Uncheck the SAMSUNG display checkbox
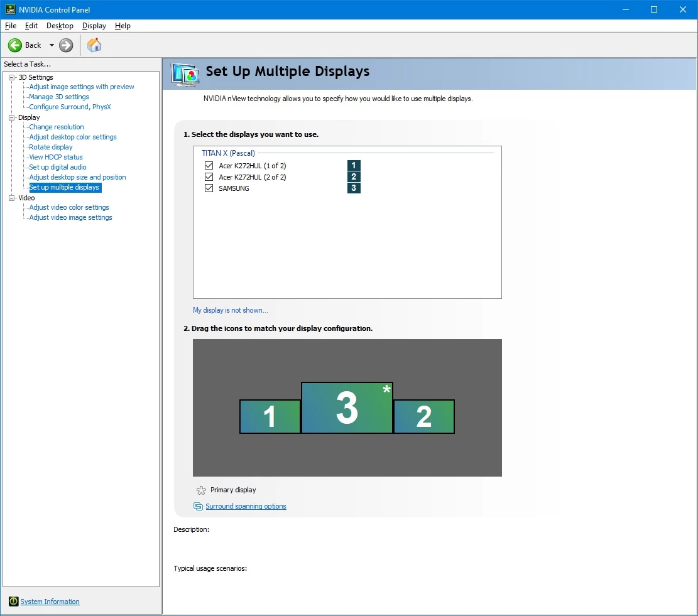Viewport: 698px width, 616px height. tap(209, 188)
